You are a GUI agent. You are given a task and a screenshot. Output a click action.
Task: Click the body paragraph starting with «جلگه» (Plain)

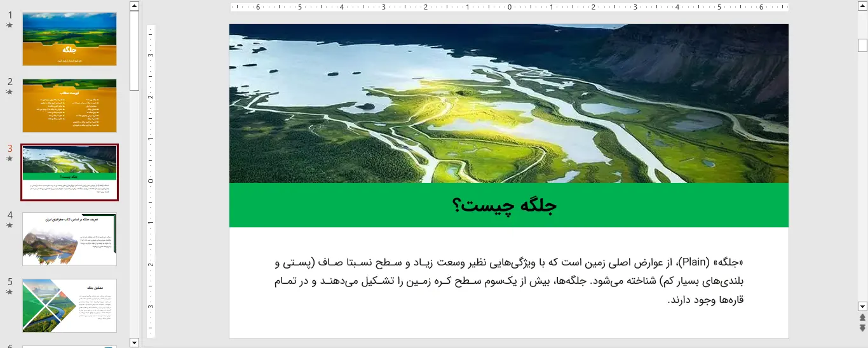click(x=508, y=281)
